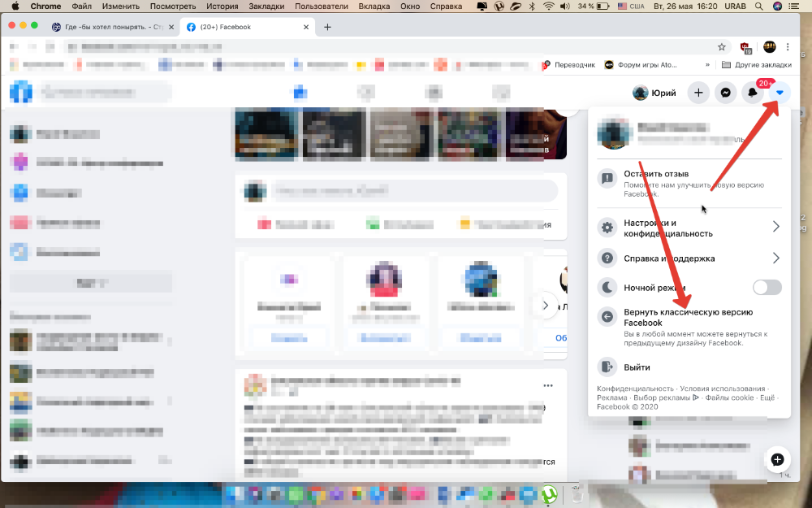Open США input source menu
This screenshot has height=508, width=812.
click(630, 7)
